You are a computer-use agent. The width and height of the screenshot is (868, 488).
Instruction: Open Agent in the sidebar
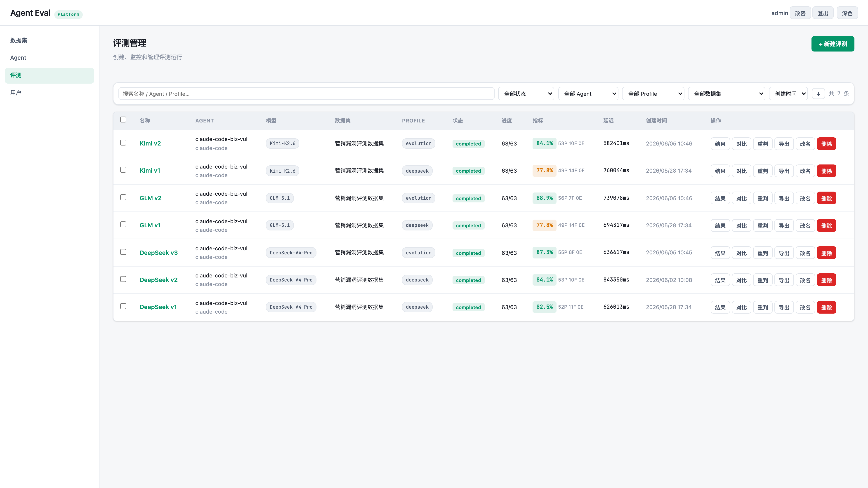click(50, 58)
